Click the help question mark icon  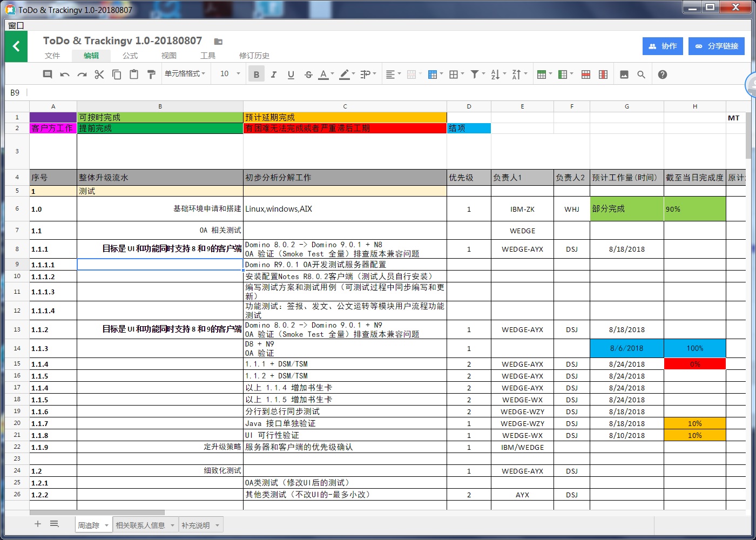tap(663, 75)
